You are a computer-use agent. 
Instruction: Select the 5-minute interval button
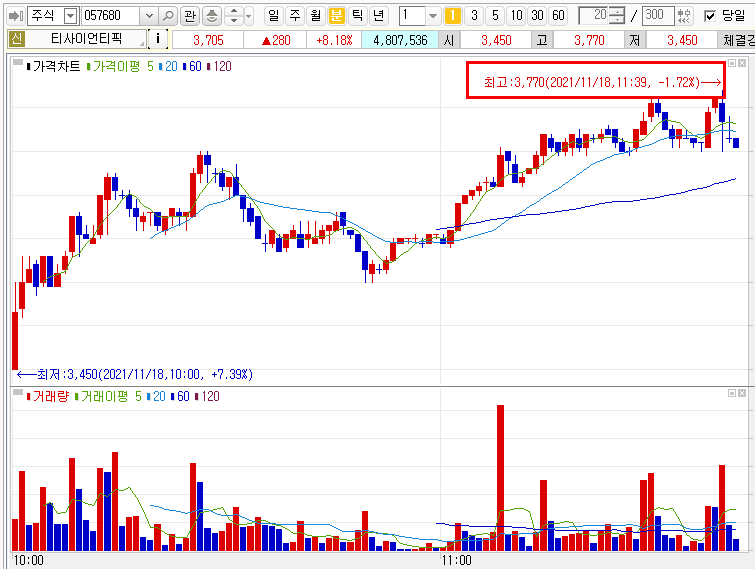495,16
